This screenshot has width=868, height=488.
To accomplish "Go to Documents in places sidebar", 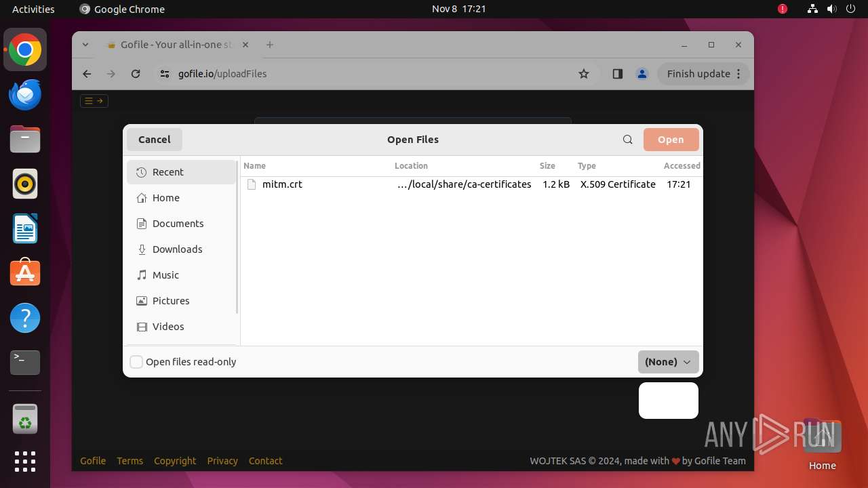I will pos(181,224).
